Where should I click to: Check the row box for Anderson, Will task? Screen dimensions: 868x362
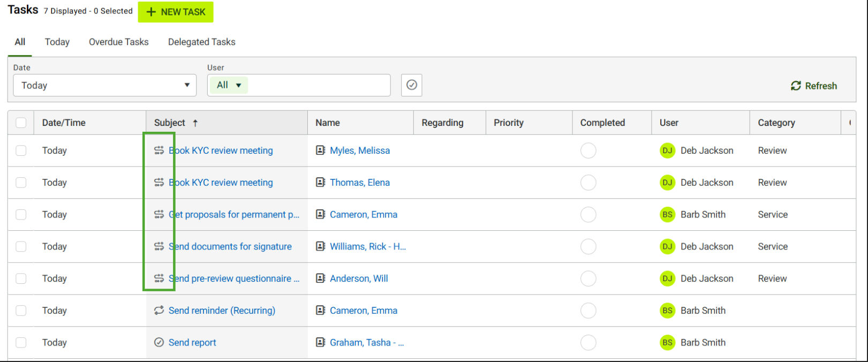tap(21, 278)
